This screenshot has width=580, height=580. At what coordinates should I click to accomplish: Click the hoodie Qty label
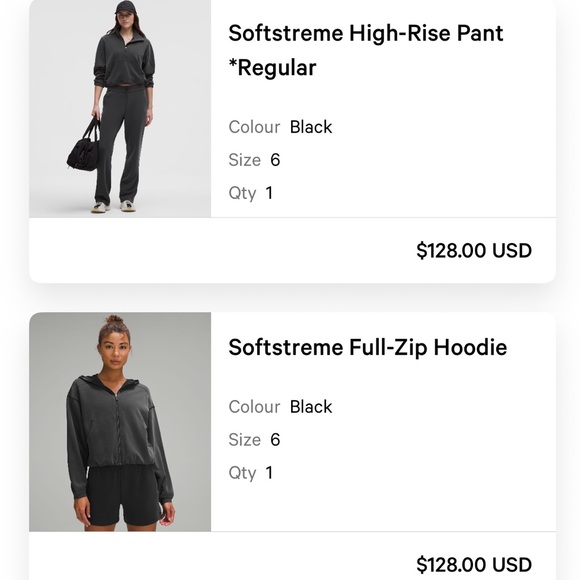[242, 473]
